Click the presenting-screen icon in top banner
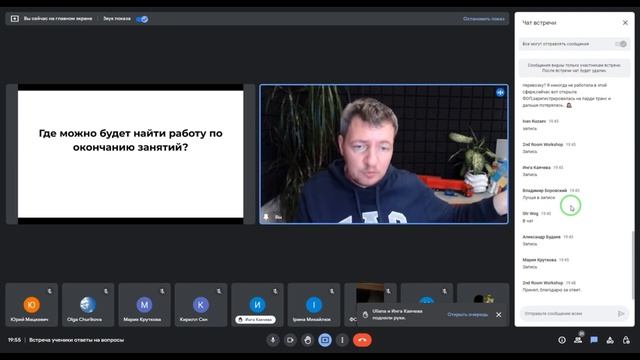 (x=15, y=19)
